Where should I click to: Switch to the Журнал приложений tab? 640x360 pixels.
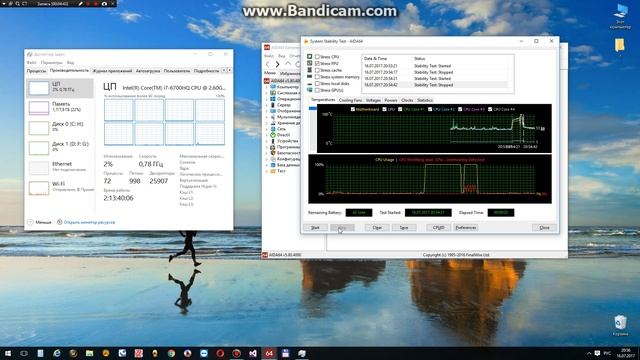[x=112, y=71]
